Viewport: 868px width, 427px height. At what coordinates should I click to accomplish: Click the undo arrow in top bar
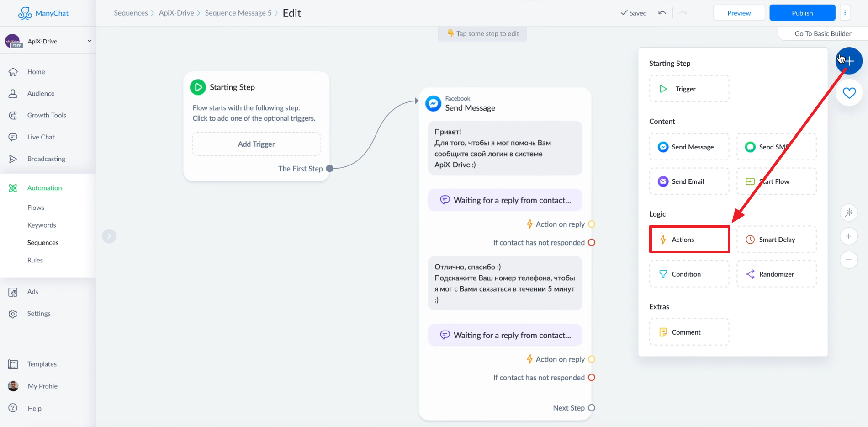[x=662, y=13]
